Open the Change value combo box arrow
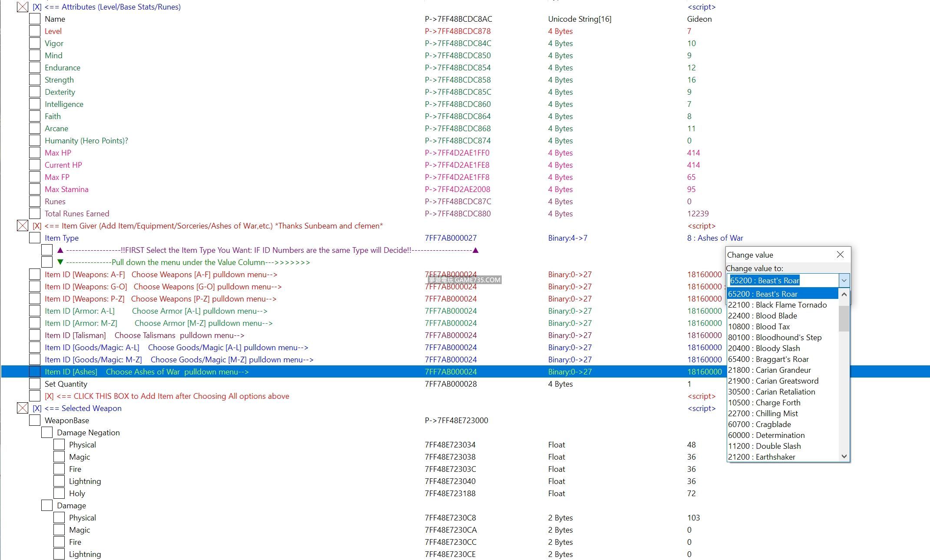Screen dimensions: 930x560 (x=844, y=281)
